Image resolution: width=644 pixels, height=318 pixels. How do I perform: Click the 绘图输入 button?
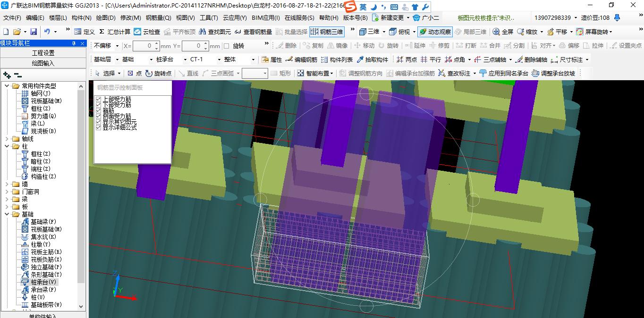[43, 63]
